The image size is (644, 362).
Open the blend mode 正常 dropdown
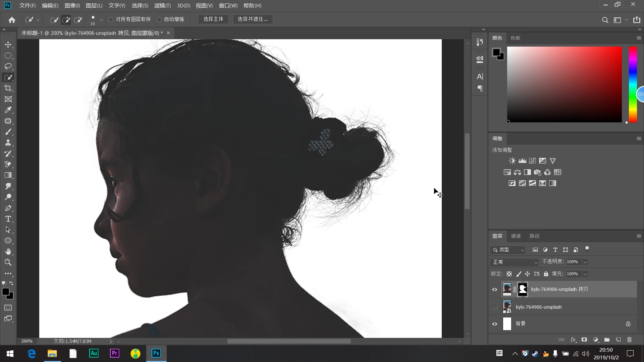click(x=514, y=262)
